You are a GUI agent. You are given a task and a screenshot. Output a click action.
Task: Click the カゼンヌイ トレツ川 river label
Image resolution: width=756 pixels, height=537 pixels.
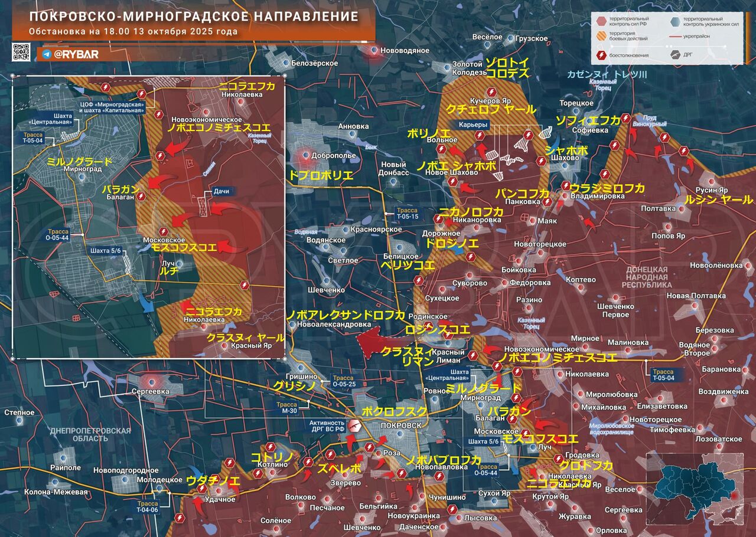607,74
